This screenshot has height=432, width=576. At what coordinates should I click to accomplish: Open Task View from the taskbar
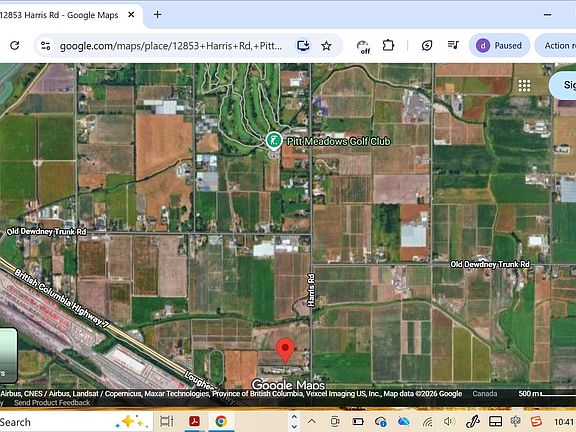coord(166,421)
